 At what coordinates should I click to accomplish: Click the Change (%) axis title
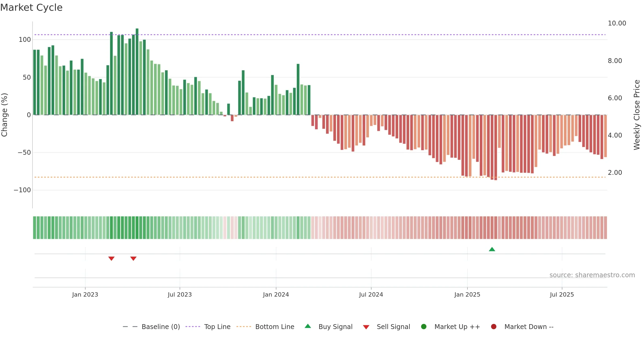4,115
